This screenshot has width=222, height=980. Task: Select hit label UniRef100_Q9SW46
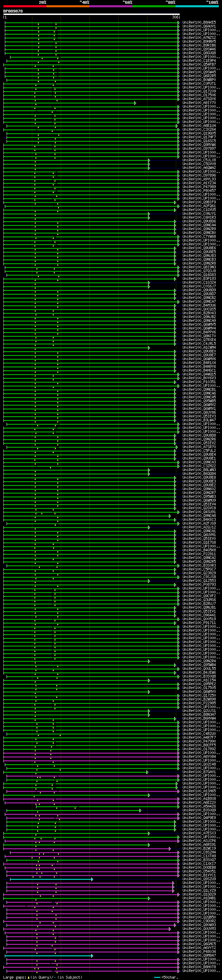(199, 49)
